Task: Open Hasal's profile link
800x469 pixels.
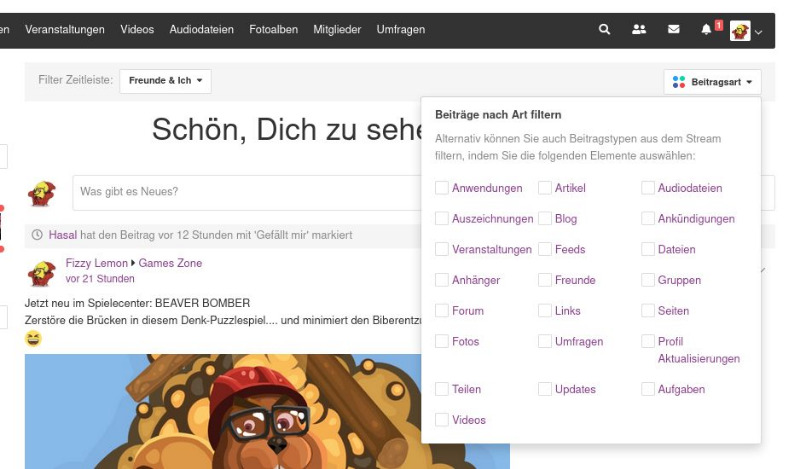Action: click(x=63, y=236)
